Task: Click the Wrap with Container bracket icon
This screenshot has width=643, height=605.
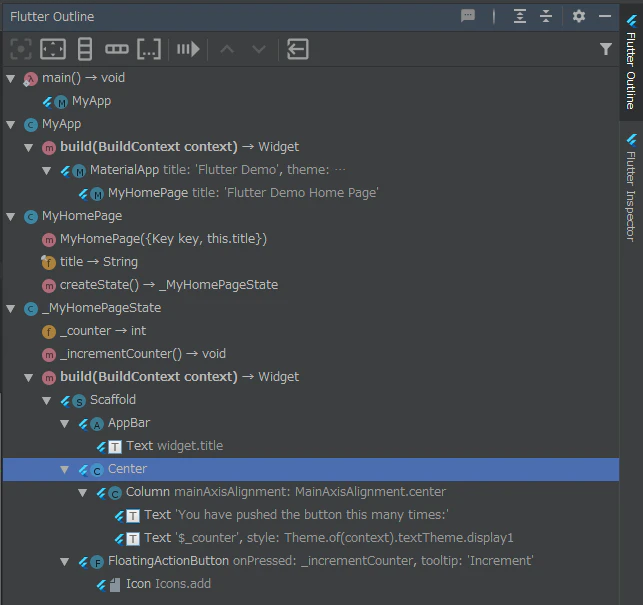Action: click(149, 49)
